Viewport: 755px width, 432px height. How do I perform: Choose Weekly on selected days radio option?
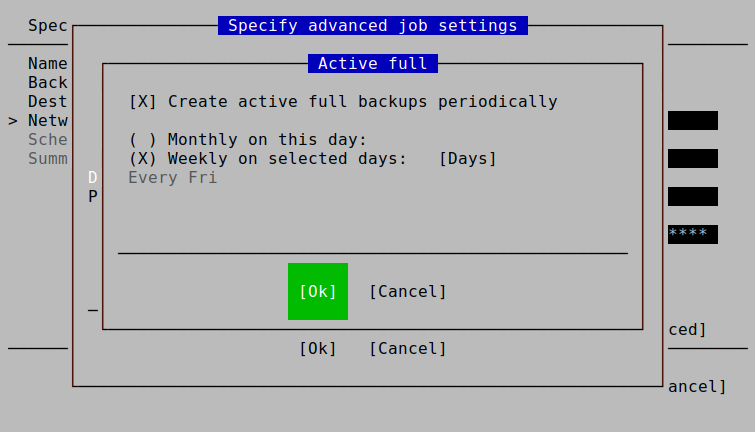point(143,158)
